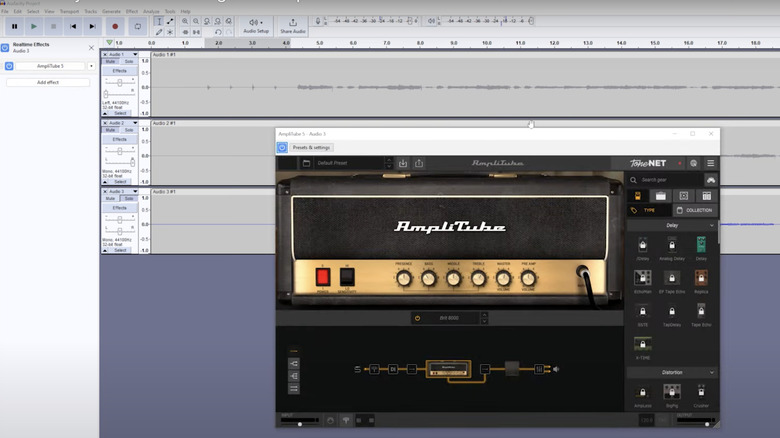780x438 pixels.
Task: Click the green Play button
Action: [34, 26]
